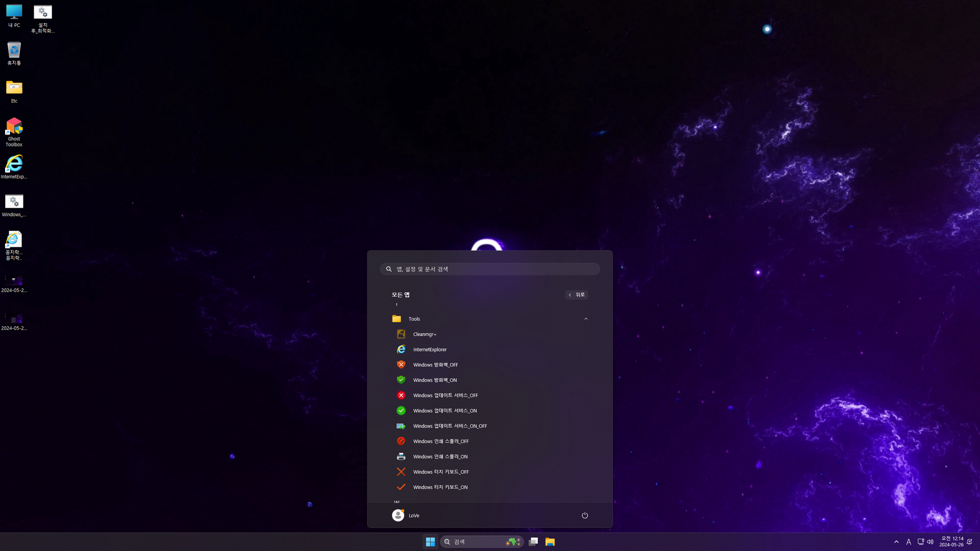Launch InternetExplorer in the Tools list
980x551 pixels.
pyautogui.click(x=429, y=349)
